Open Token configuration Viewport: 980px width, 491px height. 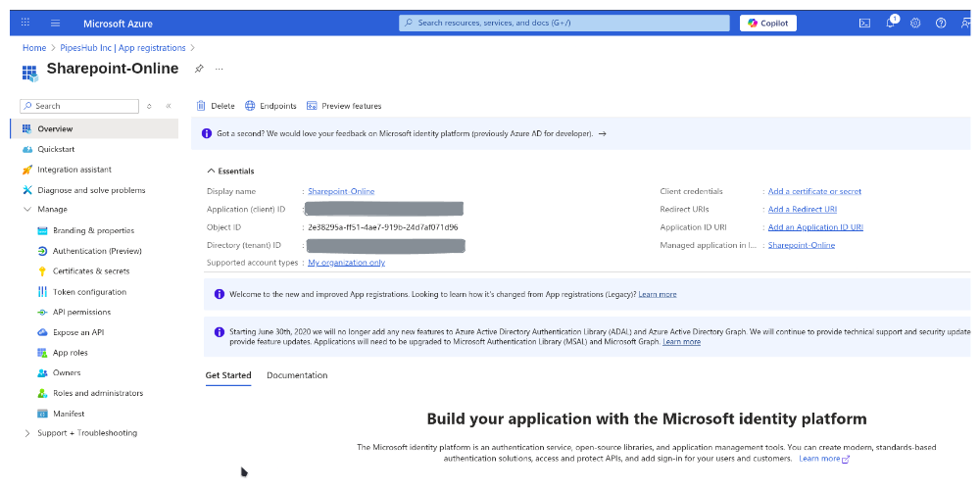tap(89, 292)
